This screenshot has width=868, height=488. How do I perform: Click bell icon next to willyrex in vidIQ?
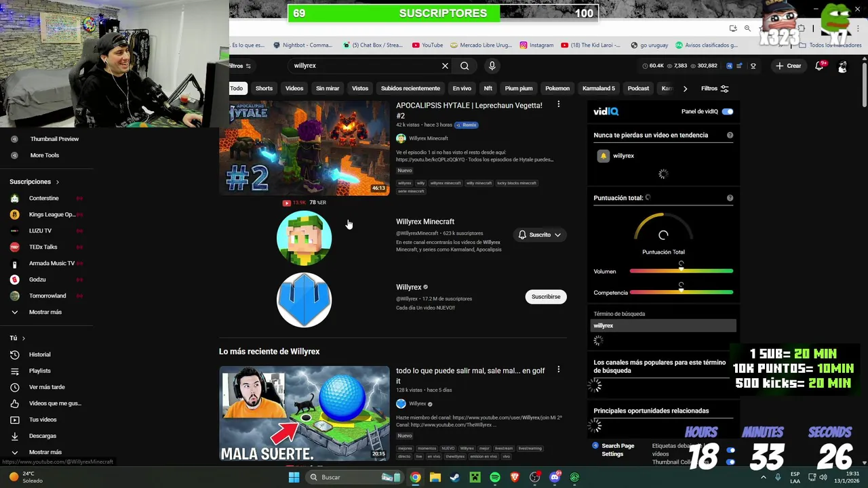[603, 156]
